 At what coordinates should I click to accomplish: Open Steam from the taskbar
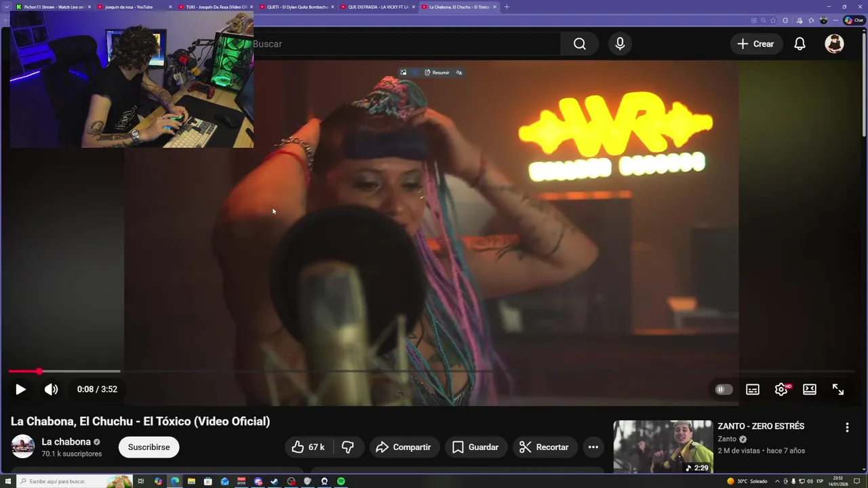pyautogui.click(x=274, y=481)
